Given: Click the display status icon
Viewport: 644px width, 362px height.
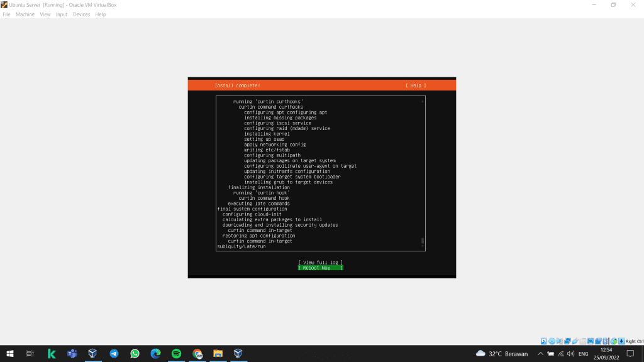Looking at the screenshot, I should (x=590, y=341).
